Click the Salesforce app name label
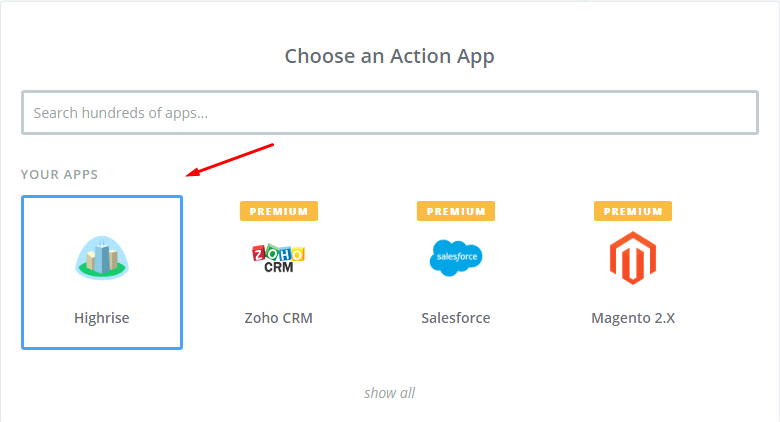 point(456,318)
